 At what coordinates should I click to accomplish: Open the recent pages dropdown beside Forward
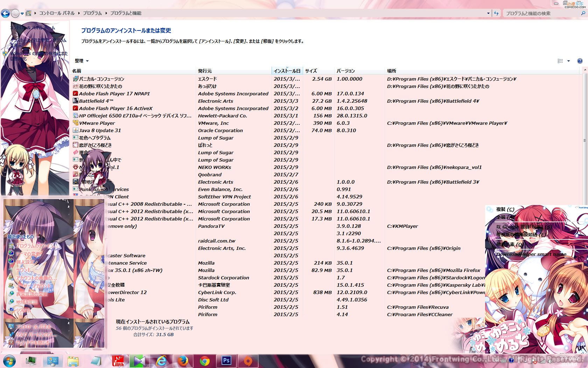point(22,14)
